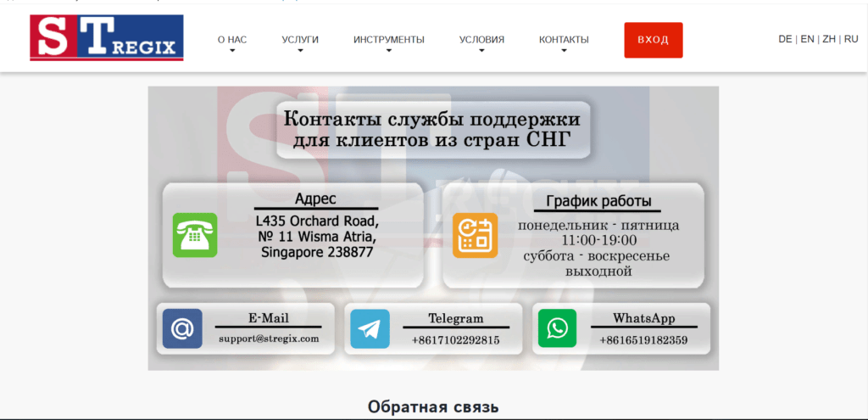The image size is (868, 420).
Task: Click the № 11 Wisma Atria text
Action: (317, 237)
